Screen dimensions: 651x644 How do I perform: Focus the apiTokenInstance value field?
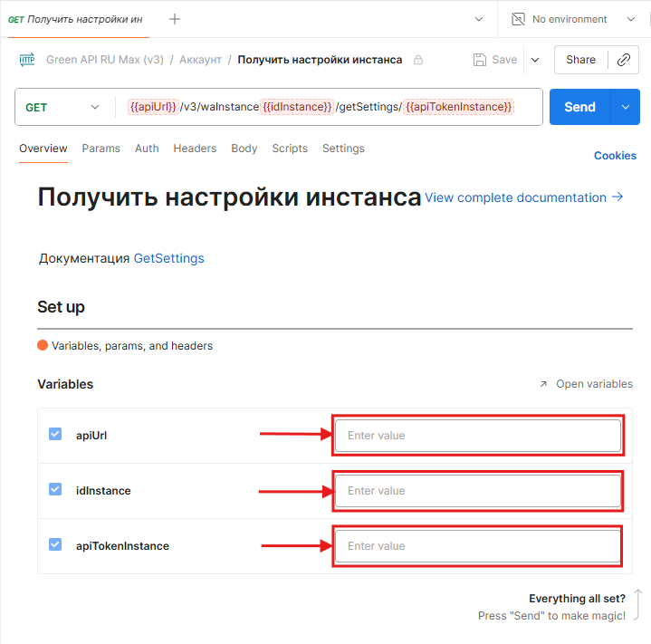478,546
